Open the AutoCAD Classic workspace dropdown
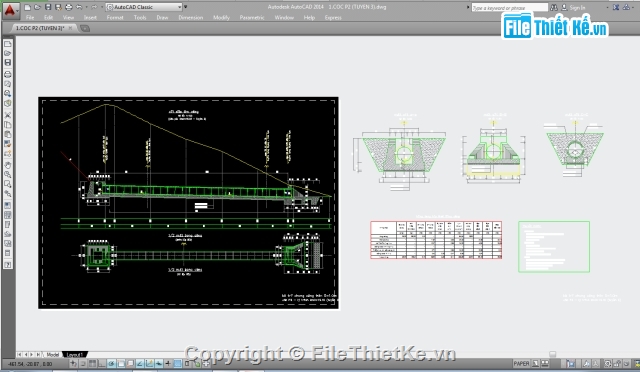This screenshot has width=640, height=372. [x=144, y=7]
